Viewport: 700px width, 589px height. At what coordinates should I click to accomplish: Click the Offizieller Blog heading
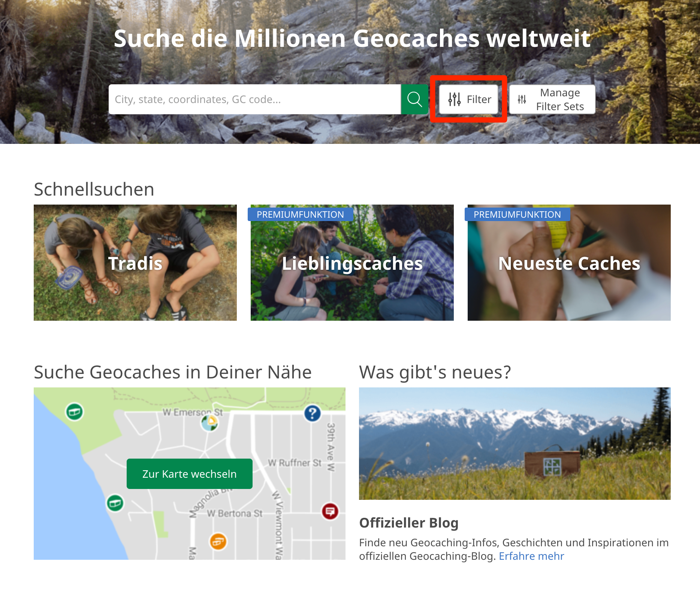[x=409, y=523]
